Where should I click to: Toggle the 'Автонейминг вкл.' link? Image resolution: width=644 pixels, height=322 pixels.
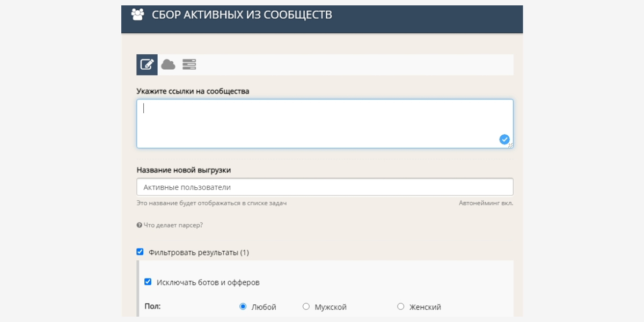(486, 203)
